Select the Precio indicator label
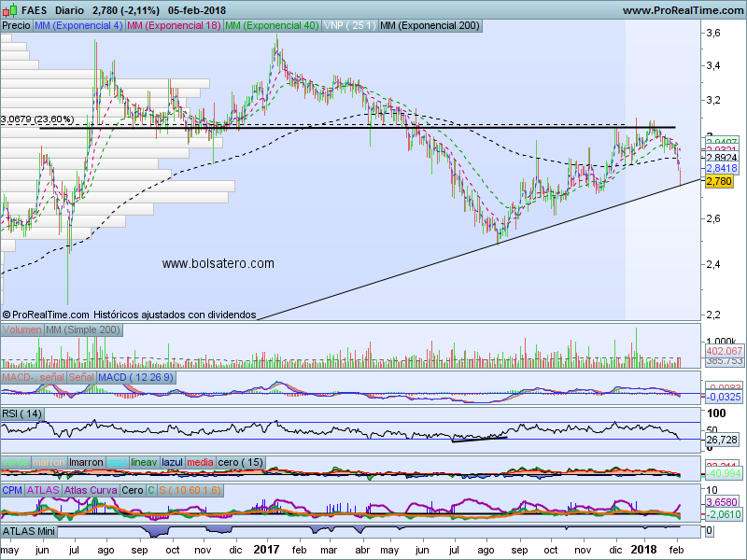The image size is (747, 560). [16, 26]
